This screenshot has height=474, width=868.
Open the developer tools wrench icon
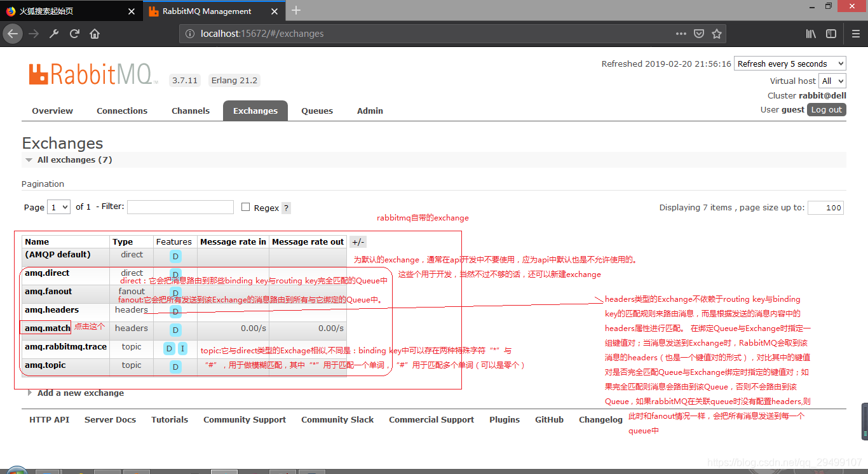point(54,34)
